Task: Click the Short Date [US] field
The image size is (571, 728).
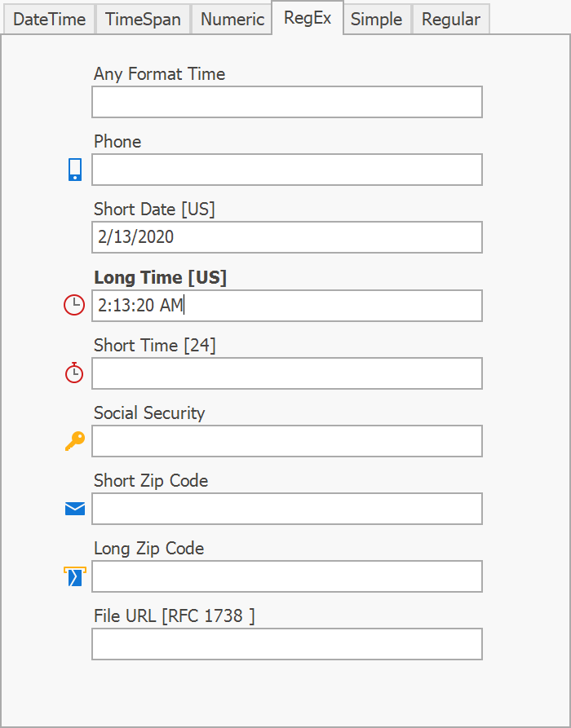Action: (286, 237)
